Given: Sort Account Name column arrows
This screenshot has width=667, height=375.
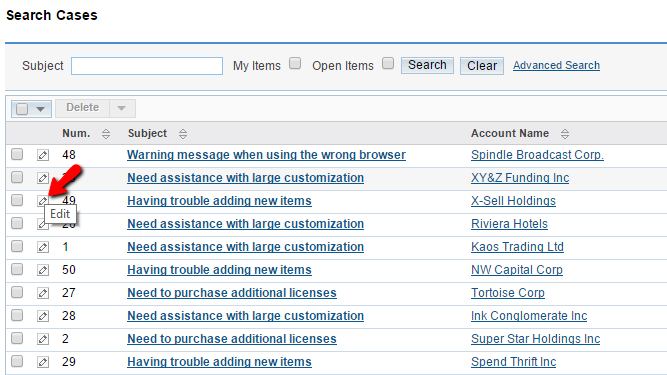Looking at the screenshot, I should click(x=565, y=134).
